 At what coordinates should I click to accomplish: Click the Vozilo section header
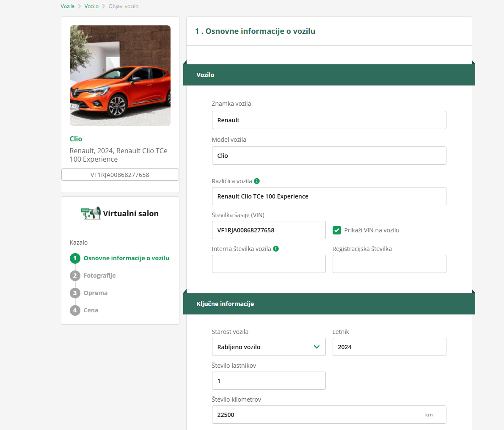(x=329, y=74)
